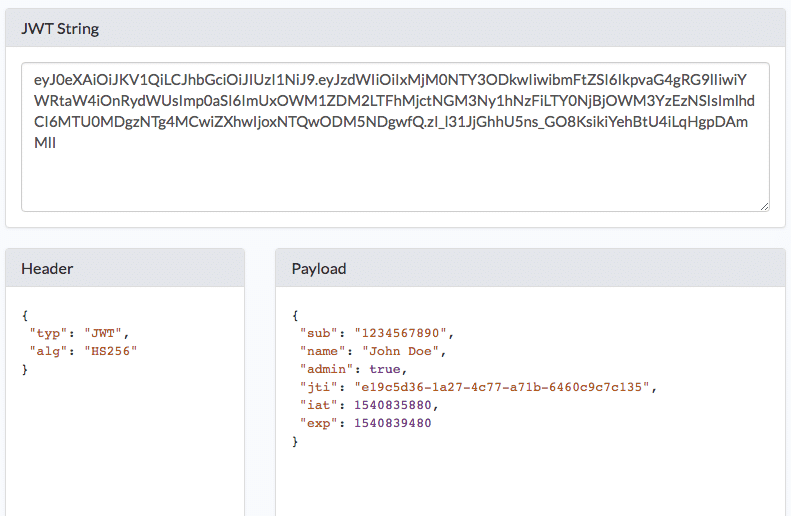Click the "name" key in Payload
The image size is (791, 516).
[320, 351]
